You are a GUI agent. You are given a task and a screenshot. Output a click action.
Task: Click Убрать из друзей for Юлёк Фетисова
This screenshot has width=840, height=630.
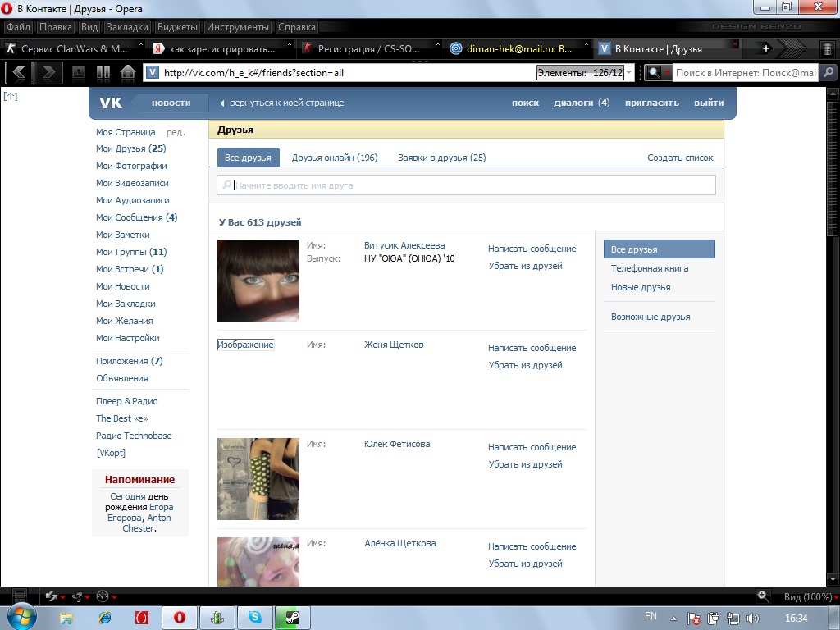pyautogui.click(x=526, y=464)
